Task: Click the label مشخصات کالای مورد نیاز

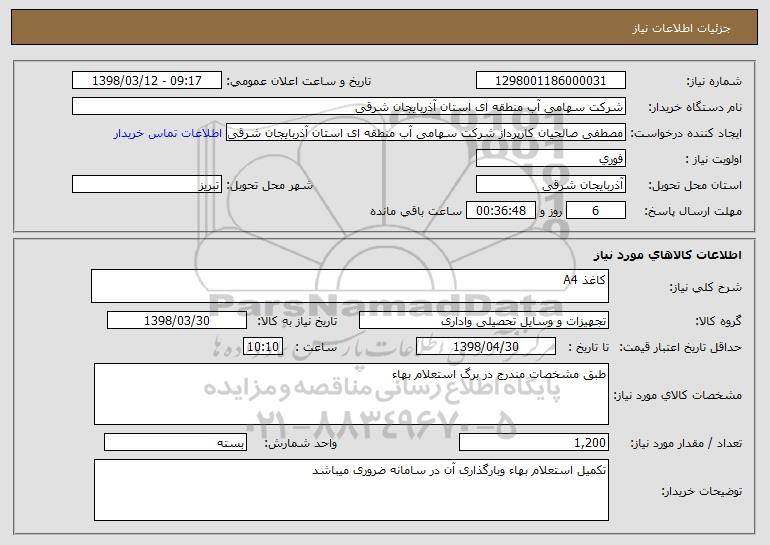Action: coord(678,395)
